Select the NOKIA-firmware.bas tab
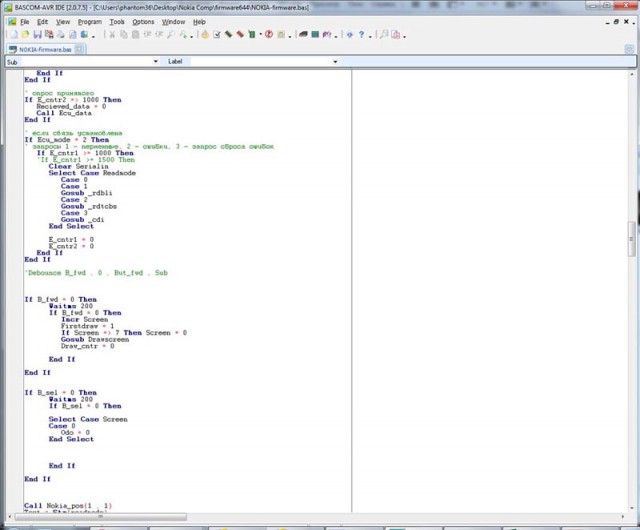 [x=45, y=49]
